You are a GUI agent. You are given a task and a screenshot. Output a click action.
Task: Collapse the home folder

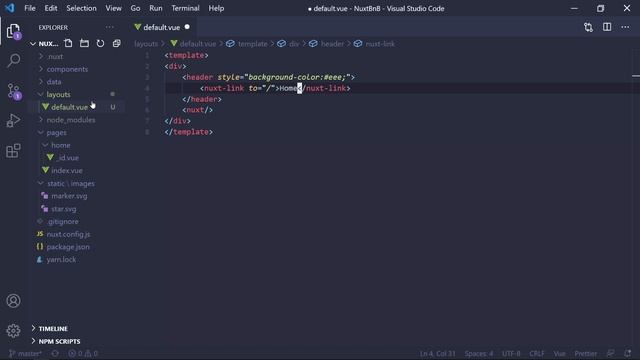click(61, 145)
